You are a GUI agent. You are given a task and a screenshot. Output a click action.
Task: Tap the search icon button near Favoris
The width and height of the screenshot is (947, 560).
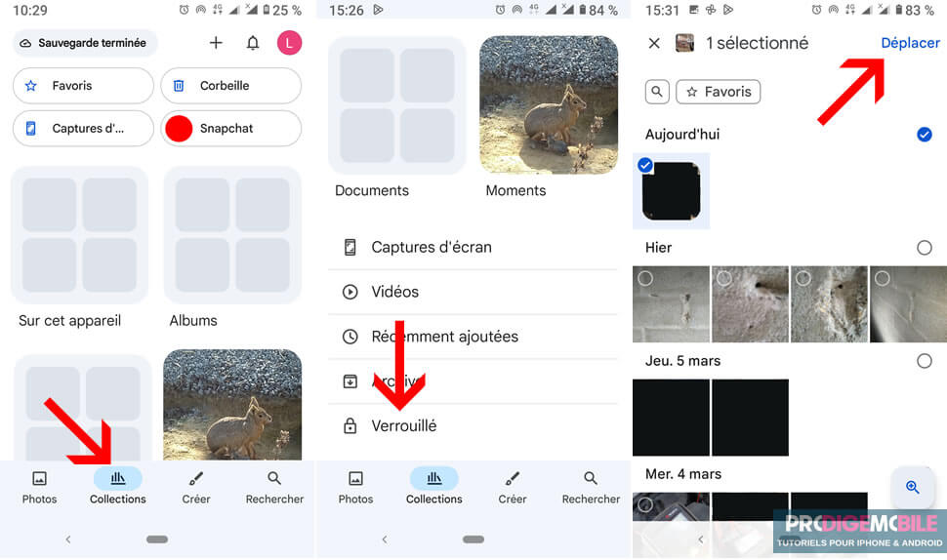[x=657, y=92]
